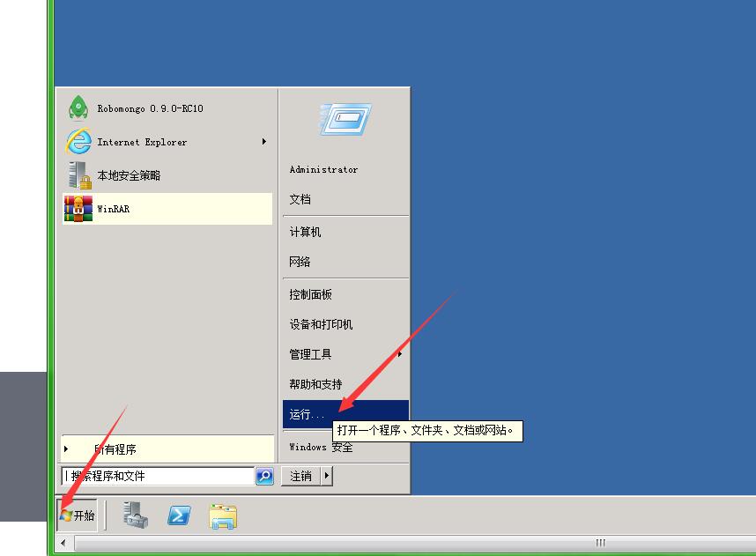
Task: Launch PowerShell from taskbar
Action: click(x=180, y=515)
